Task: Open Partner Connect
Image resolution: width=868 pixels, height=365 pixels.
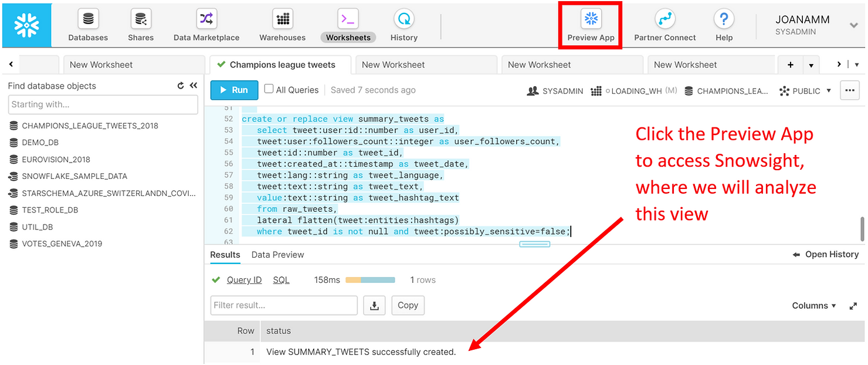Action: pyautogui.click(x=665, y=26)
